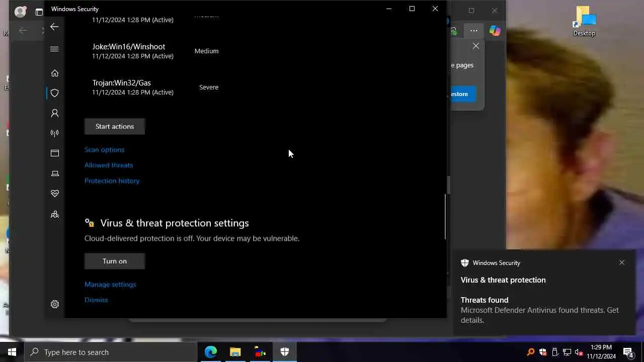This screenshot has width=644, height=362.
Task: Click the Medium severity of Joke:Win16/Winshoot
Action: tap(206, 51)
